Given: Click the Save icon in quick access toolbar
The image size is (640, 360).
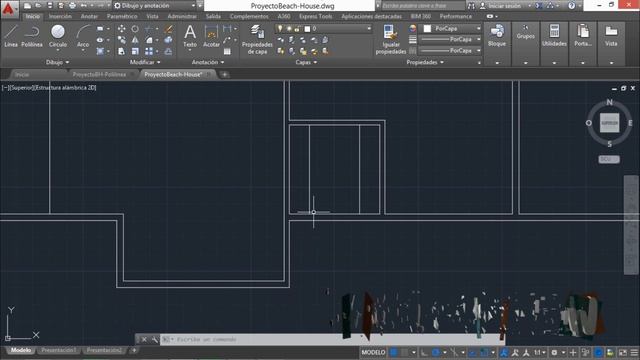Looking at the screenshot, I should coord(50,6).
